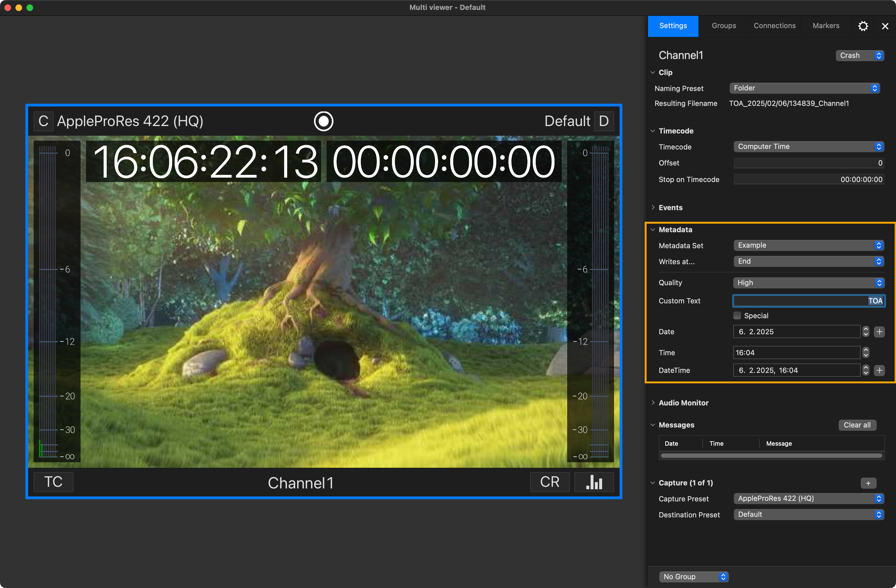Click the Time field showing 16:04
896x588 pixels.
click(x=797, y=353)
